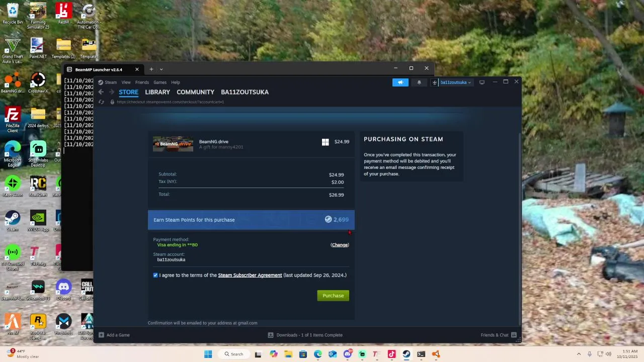Add a new tab in BeamMP Launcher terminal
Image resolution: width=644 pixels, height=362 pixels.
pos(151,69)
